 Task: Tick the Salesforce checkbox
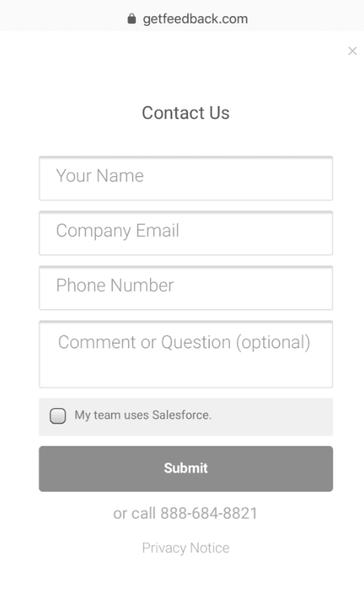click(x=58, y=416)
